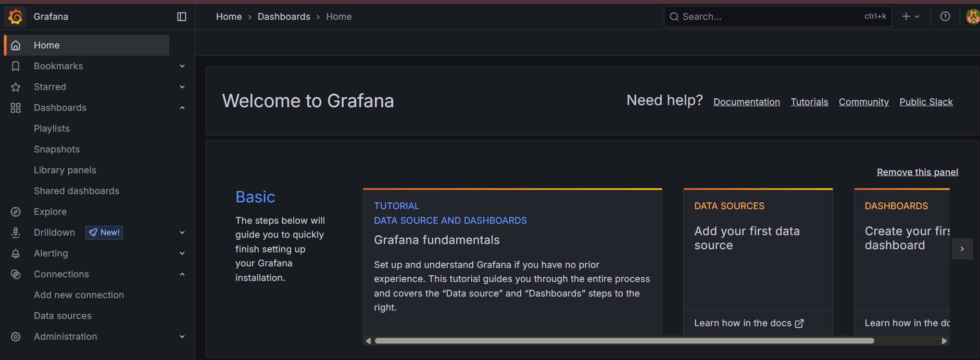980x360 pixels.
Task: Click the horizontal scrollbar thumb under cards
Action: pos(624,341)
